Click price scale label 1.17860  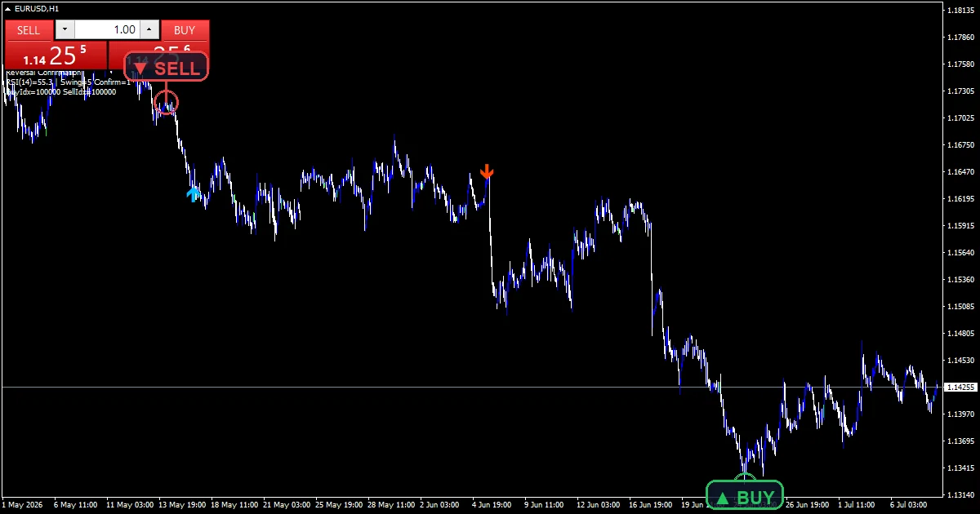coord(960,38)
